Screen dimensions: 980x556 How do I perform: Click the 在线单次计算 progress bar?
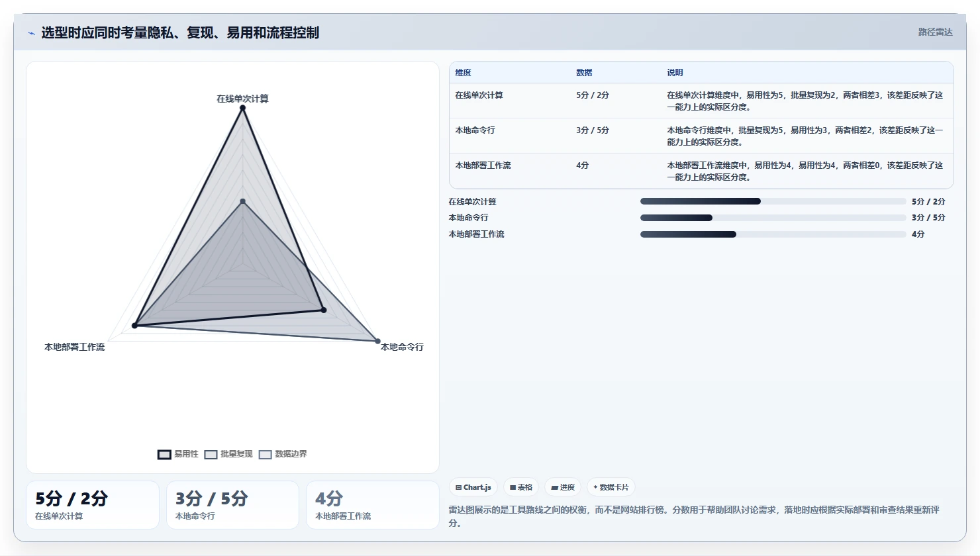[x=773, y=201]
